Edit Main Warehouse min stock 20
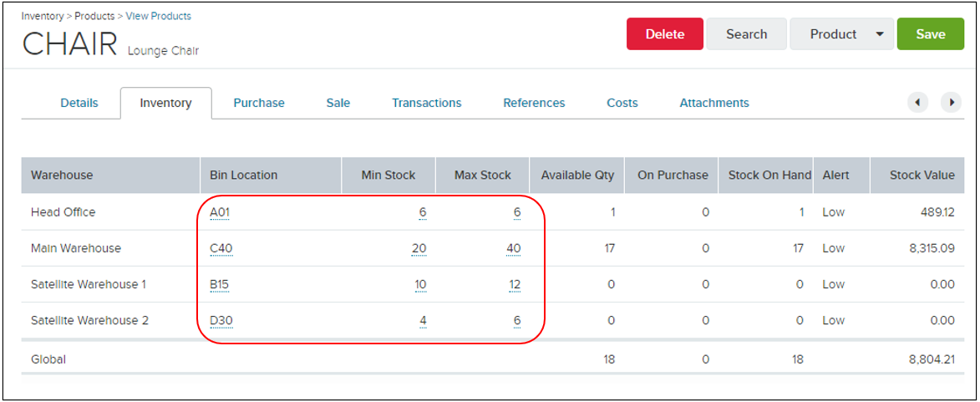 [x=419, y=249]
